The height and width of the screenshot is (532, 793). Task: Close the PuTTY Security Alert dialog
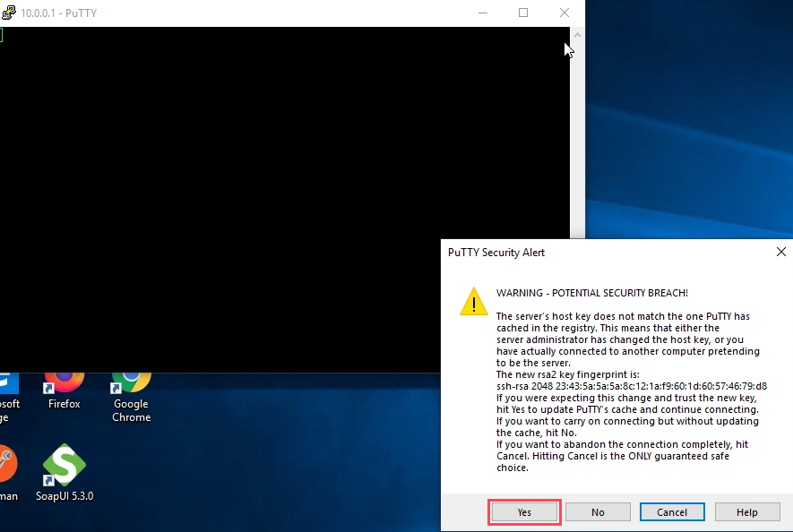[780, 252]
